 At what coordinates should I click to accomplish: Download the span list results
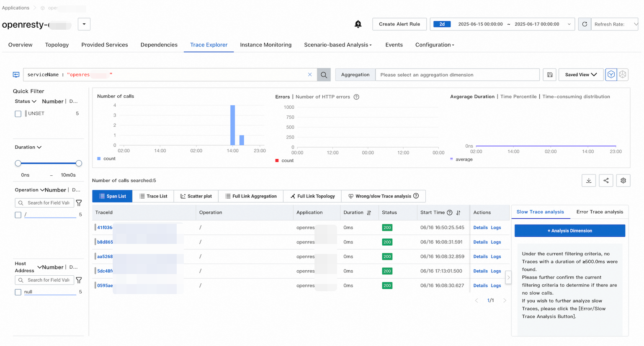click(589, 181)
